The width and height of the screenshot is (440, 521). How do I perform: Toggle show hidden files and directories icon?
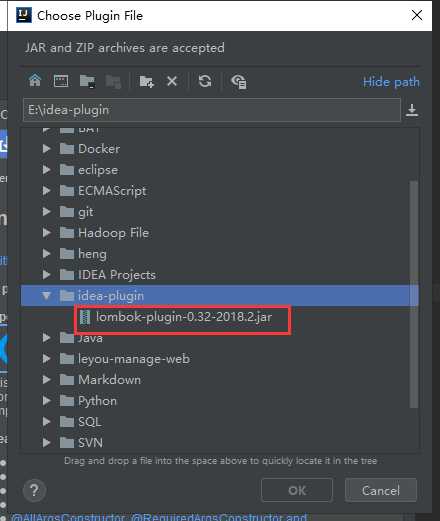click(239, 81)
